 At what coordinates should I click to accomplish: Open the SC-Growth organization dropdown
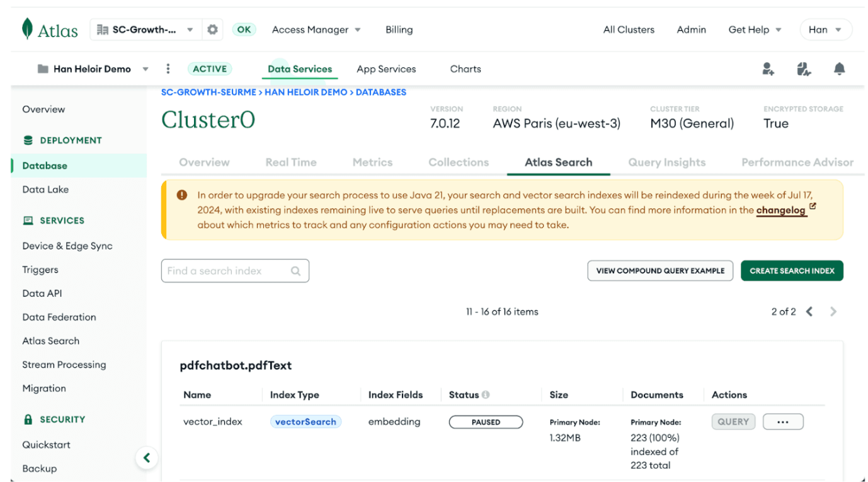146,30
